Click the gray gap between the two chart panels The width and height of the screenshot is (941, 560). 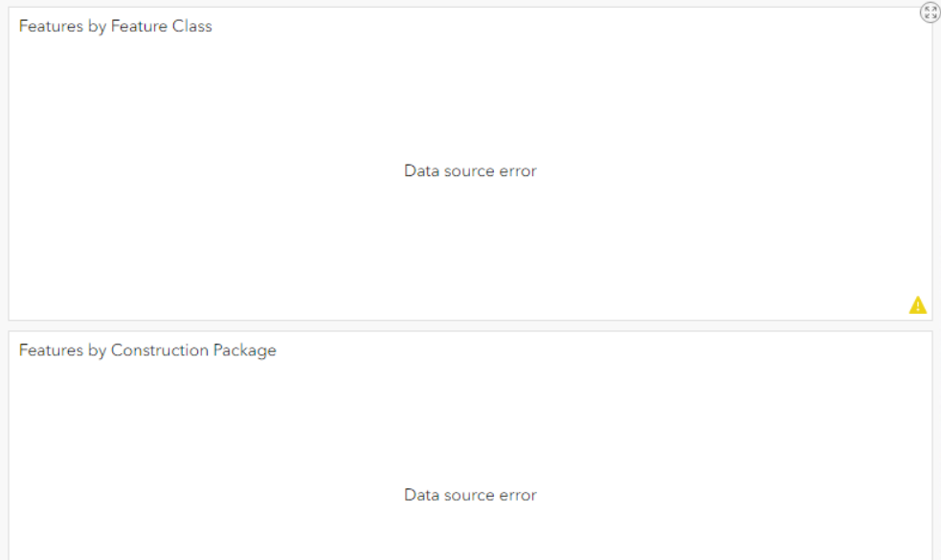pyautogui.click(x=470, y=326)
